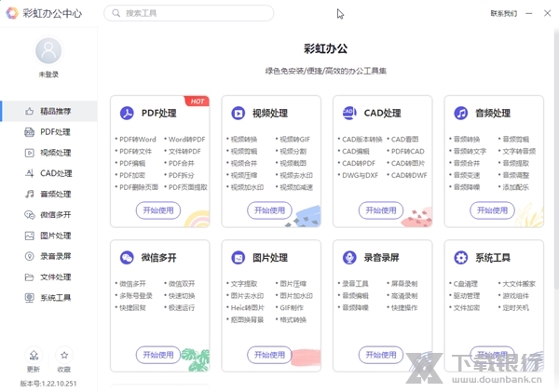Screen dimensions: 559x392
Task: Click GIF制作 tool entry
Action: point(292,307)
